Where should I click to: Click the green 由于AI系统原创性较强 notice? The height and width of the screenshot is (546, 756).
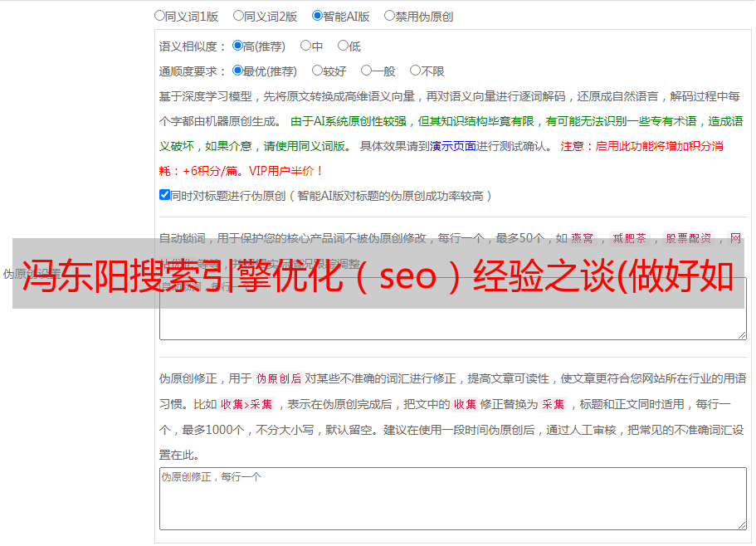click(x=451, y=134)
